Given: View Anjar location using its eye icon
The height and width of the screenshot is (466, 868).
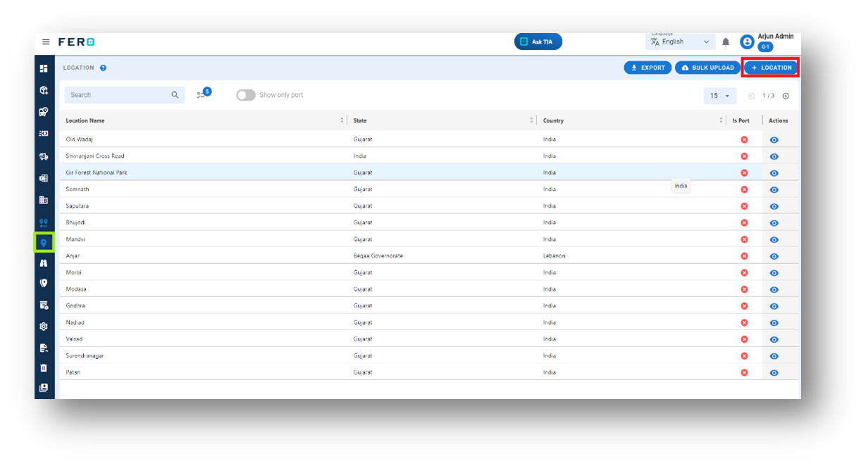Looking at the screenshot, I should coord(774,256).
